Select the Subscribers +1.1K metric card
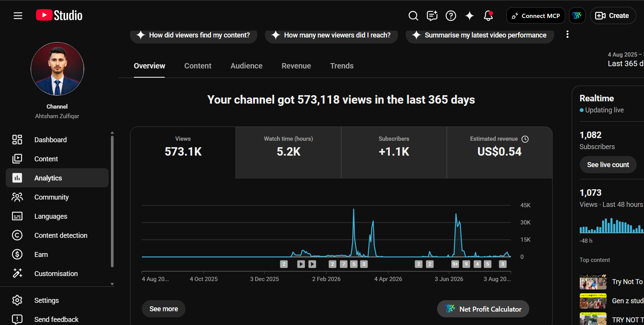 394,153
